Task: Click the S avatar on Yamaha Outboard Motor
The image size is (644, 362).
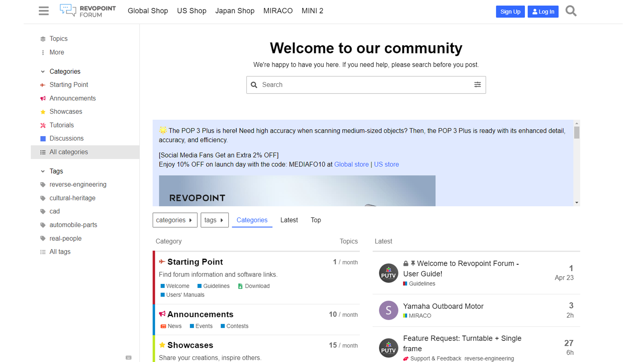Action: click(x=388, y=310)
